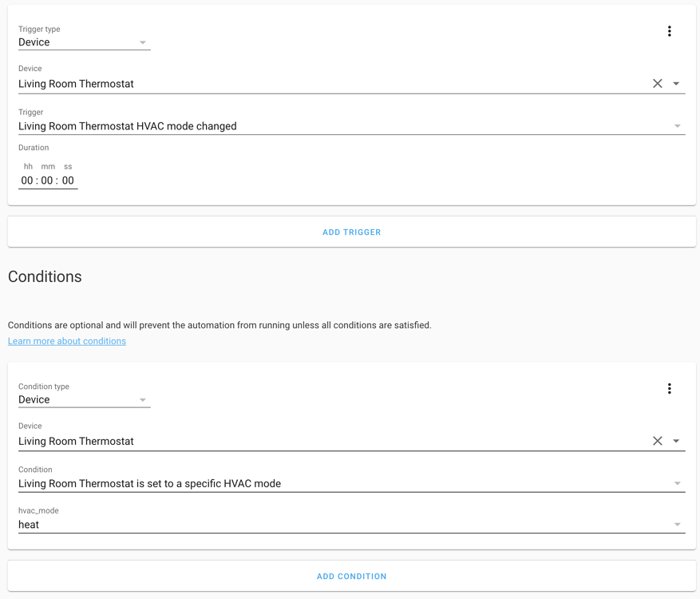The image size is (700, 599).
Task: Expand the condition Device dropdown arrow
Action: (x=677, y=440)
